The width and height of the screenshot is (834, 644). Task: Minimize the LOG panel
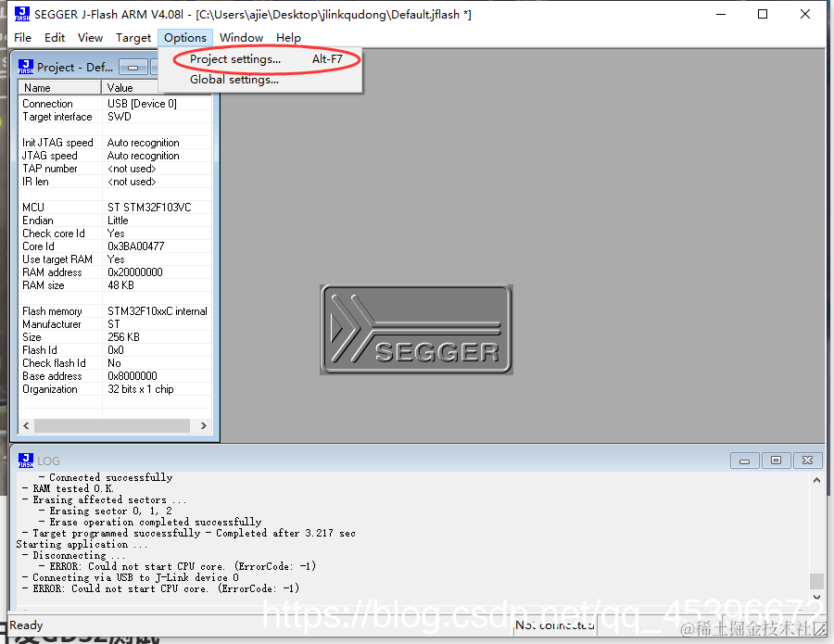click(745, 461)
